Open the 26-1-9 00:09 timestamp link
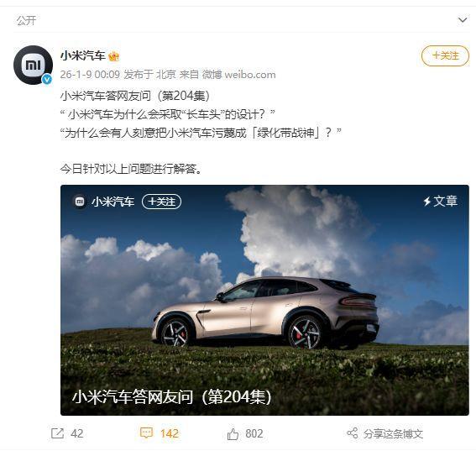 (90, 75)
